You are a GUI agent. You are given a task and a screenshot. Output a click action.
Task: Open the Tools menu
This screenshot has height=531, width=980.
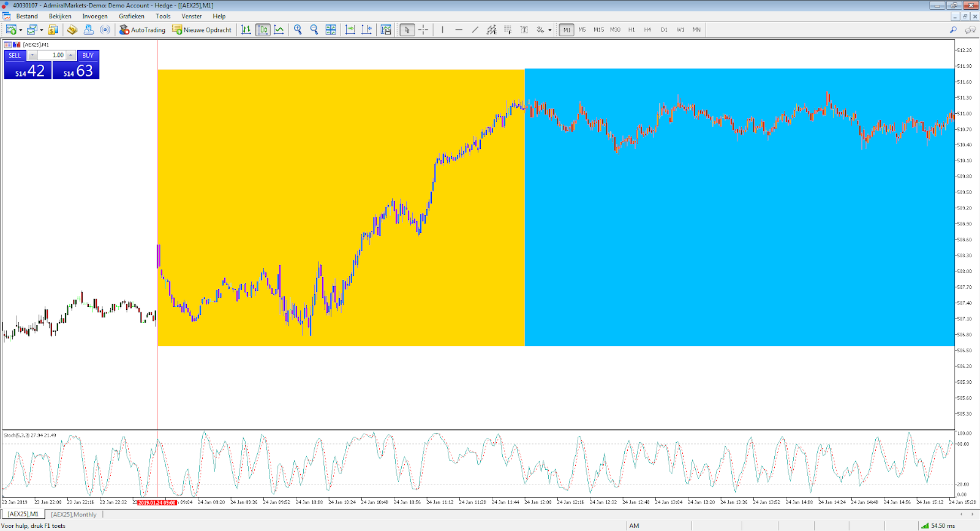tap(163, 17)
